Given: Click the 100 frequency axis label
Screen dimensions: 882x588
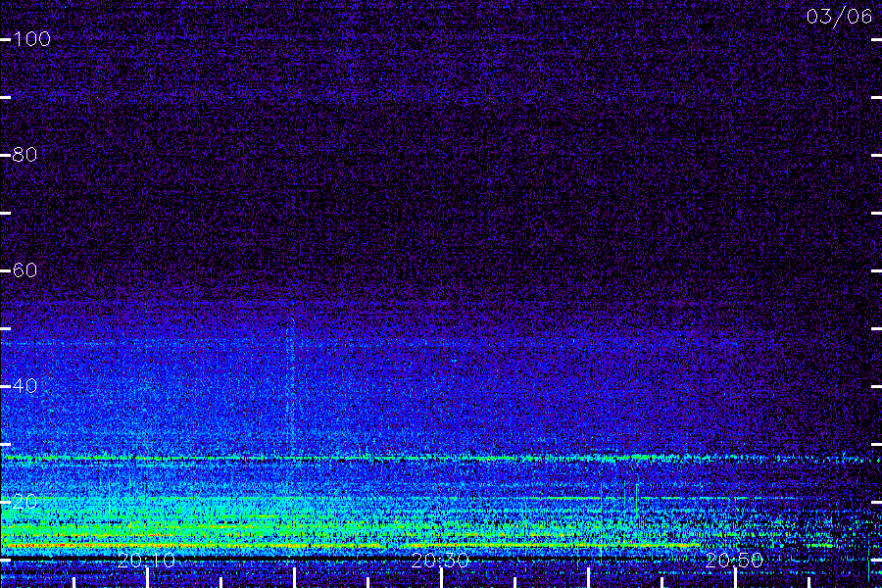Looking at the screenshot, I should [31, 39].
